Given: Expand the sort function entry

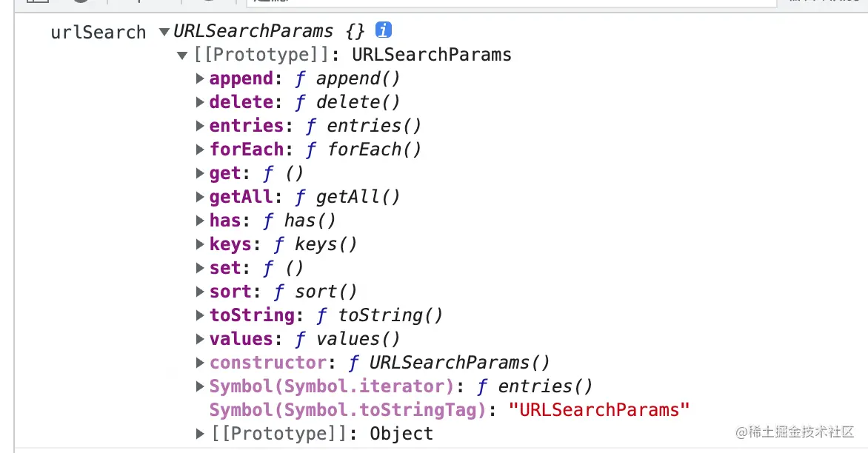Looking at the screenshot, I should pyautogui.click(x=201, y=292).
